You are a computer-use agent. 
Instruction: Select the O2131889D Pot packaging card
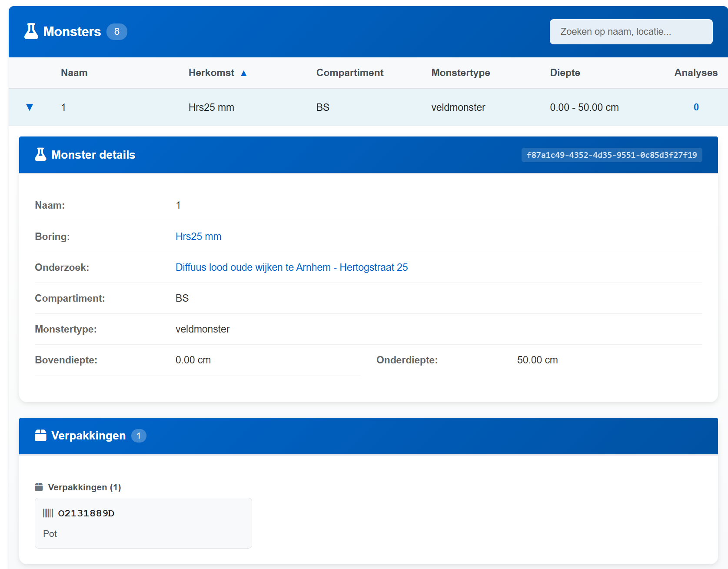143,523
